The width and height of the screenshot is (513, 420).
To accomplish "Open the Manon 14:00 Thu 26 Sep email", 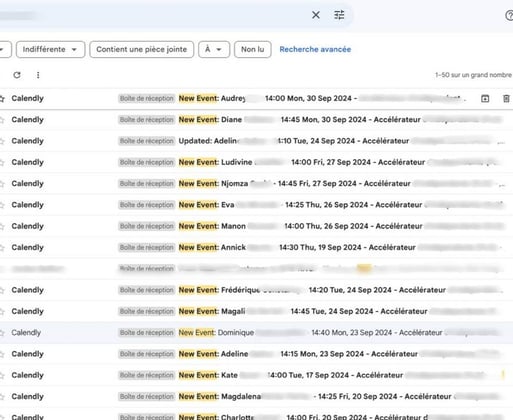I will (256, 226).
